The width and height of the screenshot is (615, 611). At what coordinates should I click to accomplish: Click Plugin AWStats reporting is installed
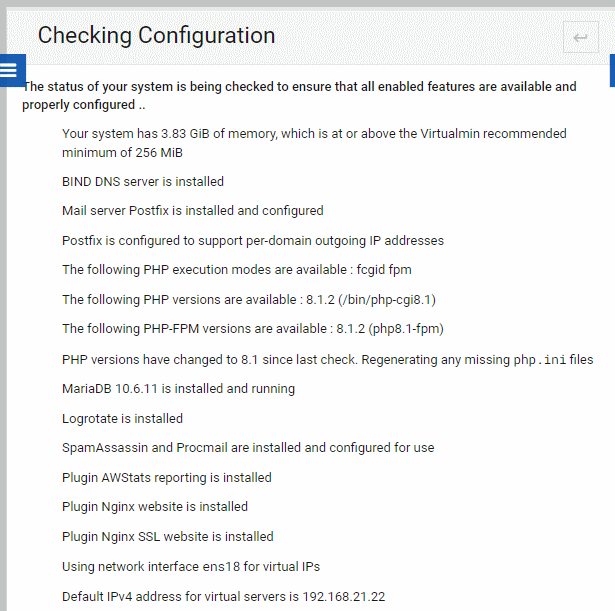coord(167,478)
